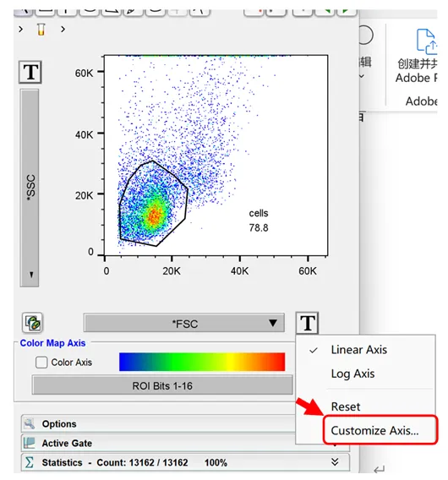This screenshot has height=480, width=448.
Task: Enable the Color Axis checkbox
Action: click(41, 363)
